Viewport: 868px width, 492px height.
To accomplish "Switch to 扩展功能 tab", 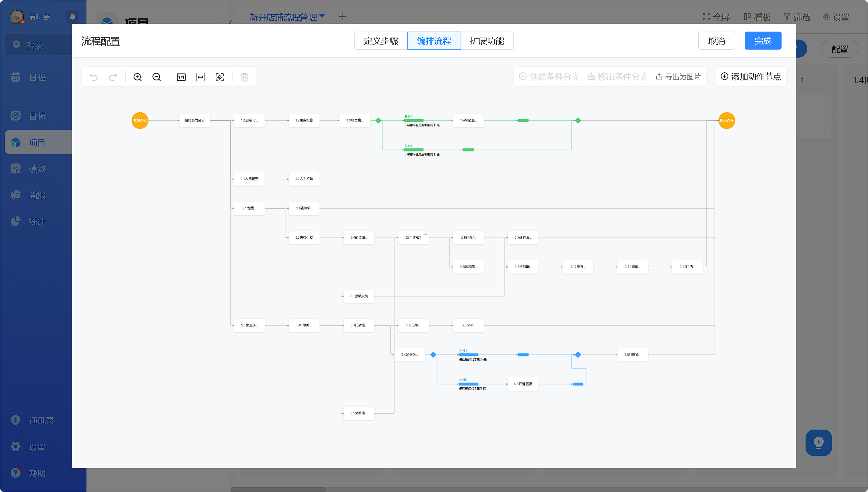I will pos(487,41).
